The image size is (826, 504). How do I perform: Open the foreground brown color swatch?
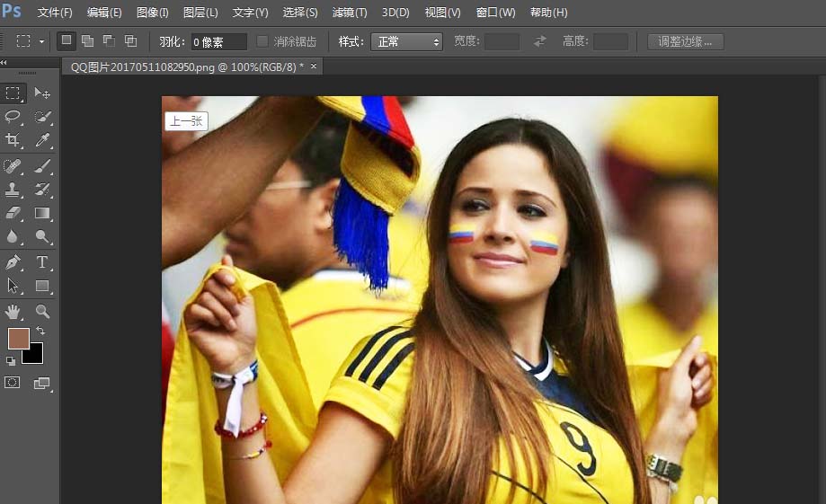(x=18, y=338)
